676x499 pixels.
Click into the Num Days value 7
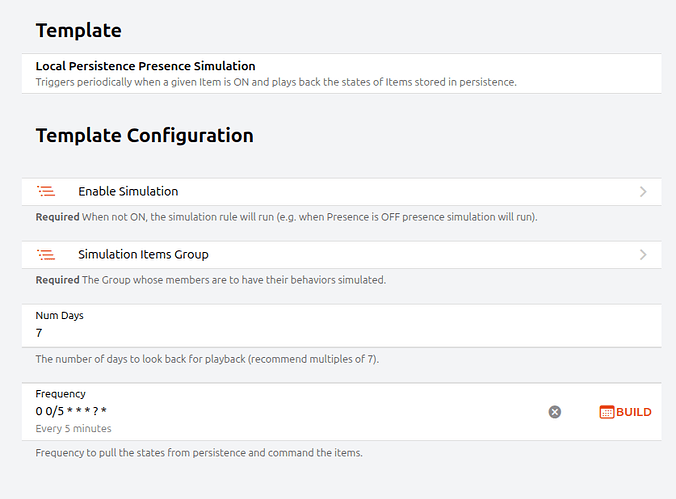coord(40,333)
